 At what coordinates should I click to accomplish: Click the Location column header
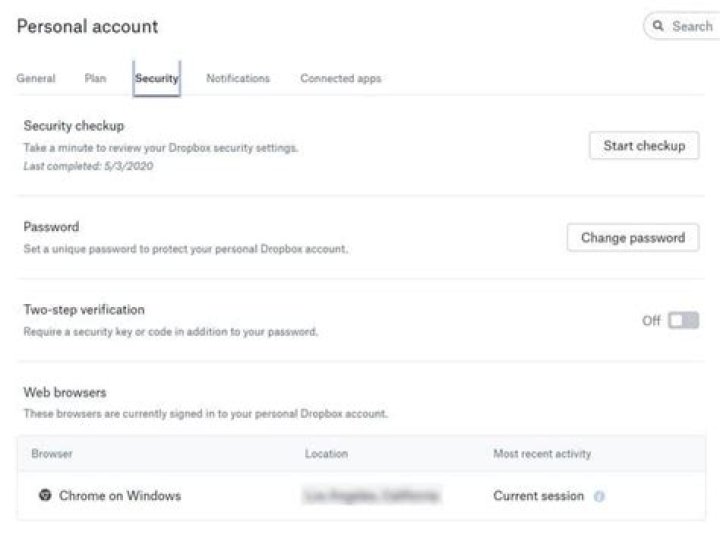click(x=326, y=454)
